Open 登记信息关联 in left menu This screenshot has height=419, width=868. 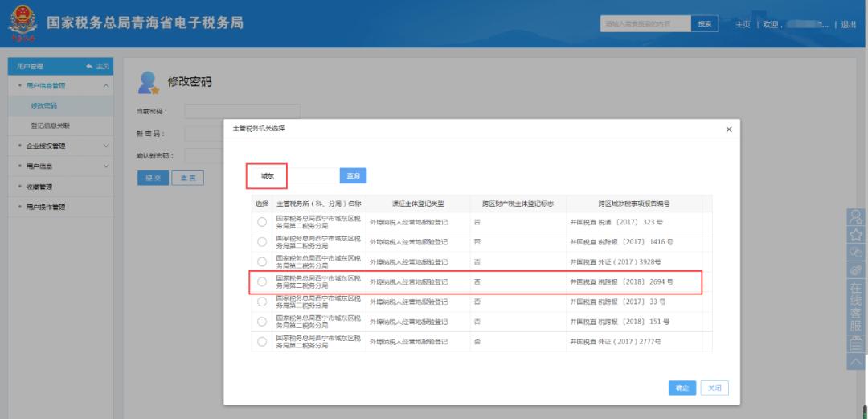pos(50,125)
